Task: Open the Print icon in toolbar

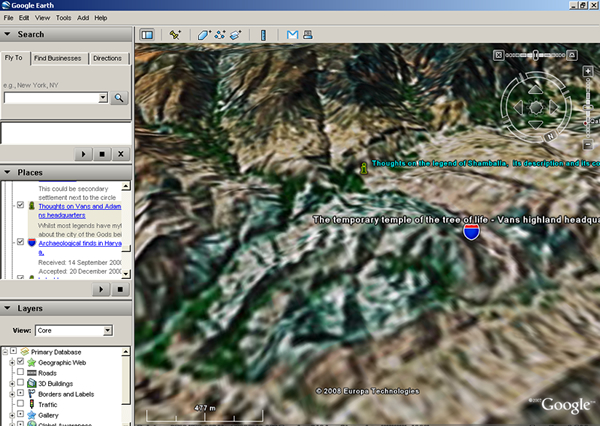Action: pos(308,35)
